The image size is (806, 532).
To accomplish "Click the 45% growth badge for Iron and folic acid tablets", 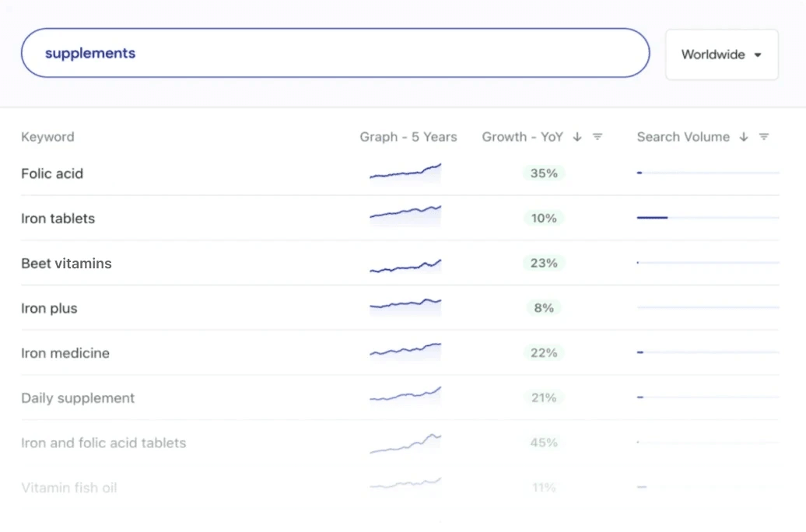I will coord(543,443).
